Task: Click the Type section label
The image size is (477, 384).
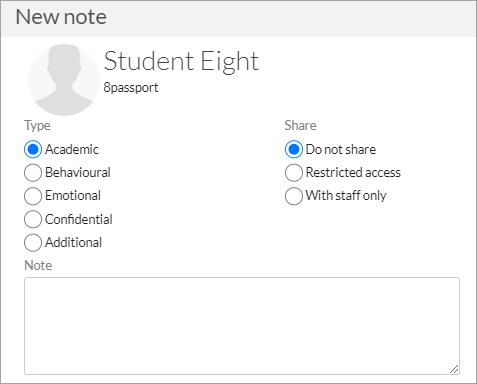Action: (37, 126)
